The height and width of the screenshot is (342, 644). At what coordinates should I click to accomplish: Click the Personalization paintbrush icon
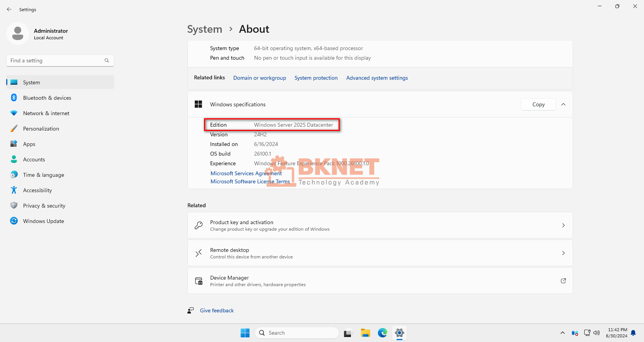[x=14, y=128]
